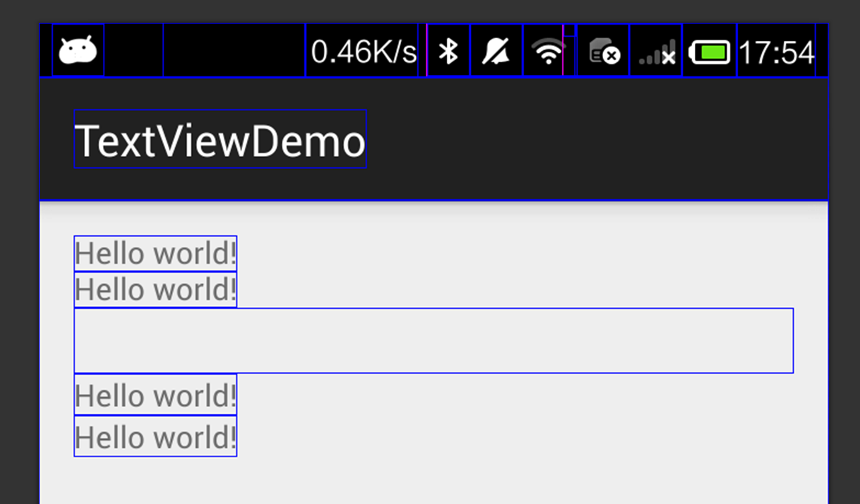860x504 pixels.
Task: Click the TextViewDemo app title
Action: pos(220,140)
